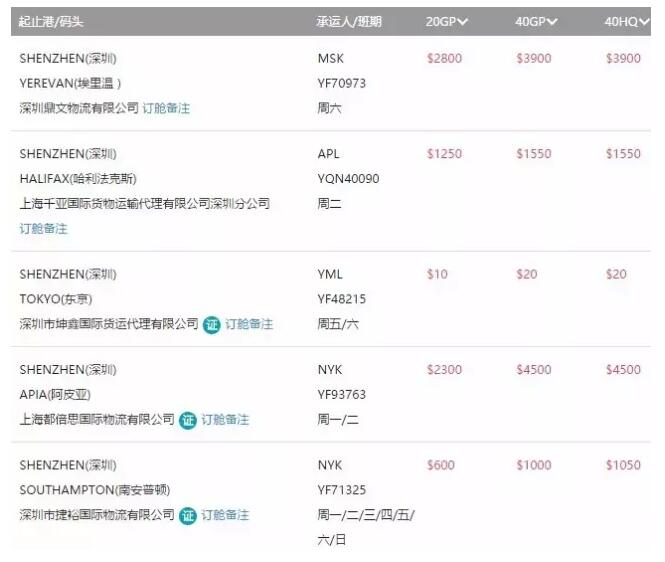
Task: Click voyage code YF71325
Action: [x=342, y=490]
